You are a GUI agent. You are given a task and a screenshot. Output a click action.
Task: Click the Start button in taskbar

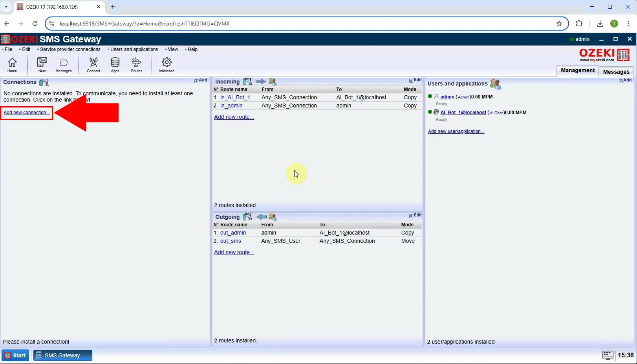[15, 355]
